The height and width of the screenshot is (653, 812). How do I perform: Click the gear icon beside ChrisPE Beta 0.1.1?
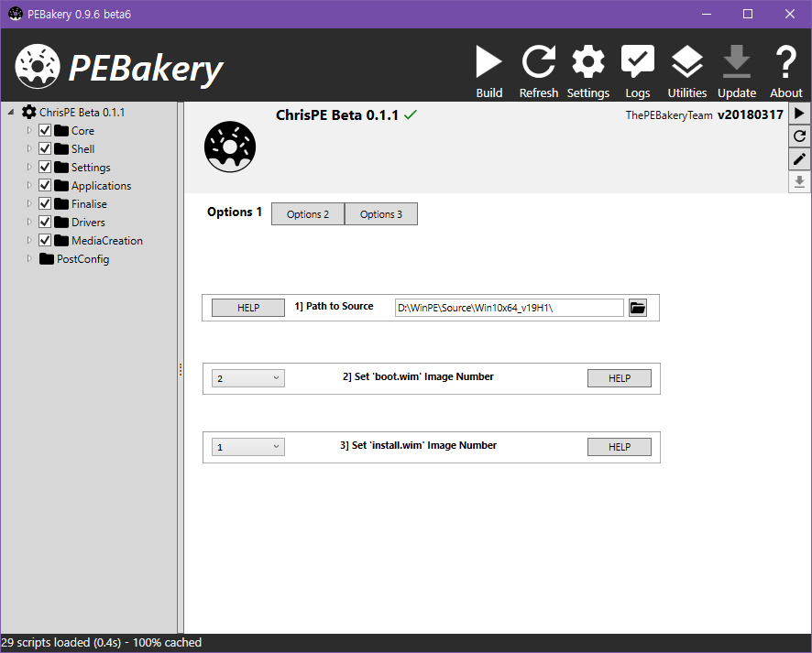[x=29, y=112]
